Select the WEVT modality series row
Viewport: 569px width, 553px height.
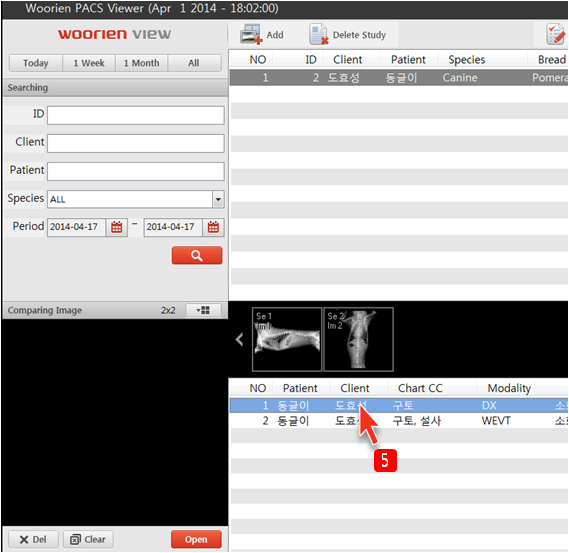point(398,421)
